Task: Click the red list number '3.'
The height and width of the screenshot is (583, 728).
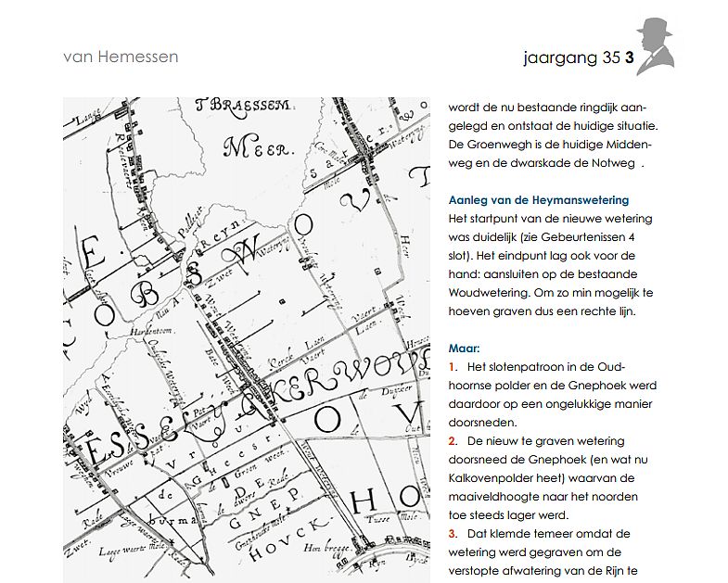Action: 453,534
